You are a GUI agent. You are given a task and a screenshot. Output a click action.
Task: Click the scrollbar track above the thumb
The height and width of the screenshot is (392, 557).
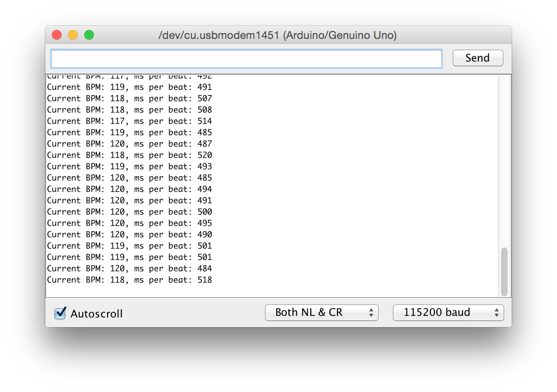tap(504, 162)
